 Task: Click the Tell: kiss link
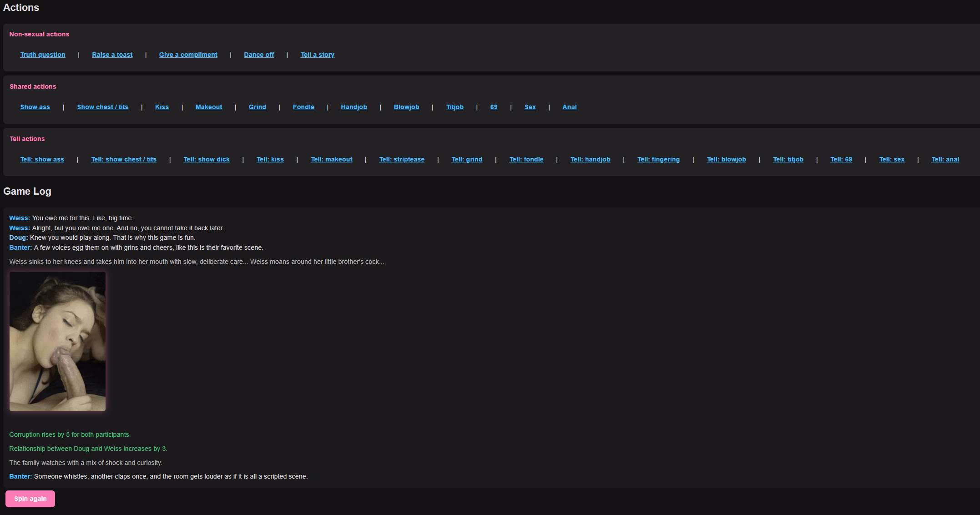pyautogui.click(x=270, y=159)
